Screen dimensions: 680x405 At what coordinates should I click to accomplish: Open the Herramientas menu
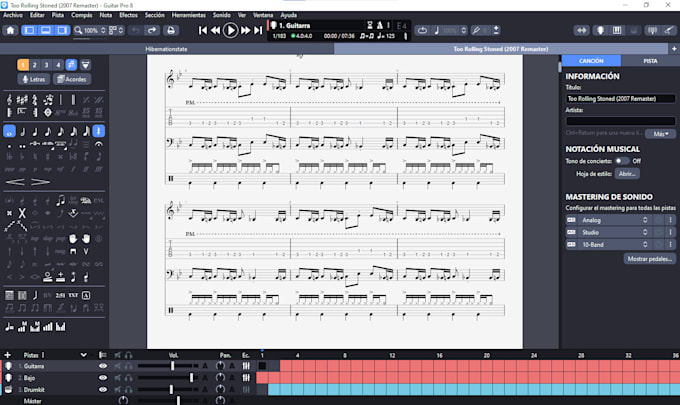click(189, 15)
